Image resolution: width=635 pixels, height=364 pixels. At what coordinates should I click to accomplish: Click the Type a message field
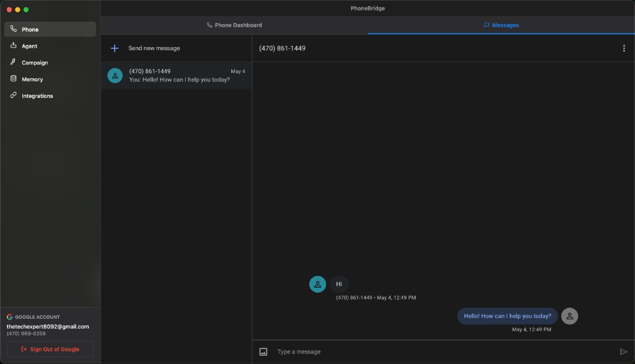click(443, 352)
